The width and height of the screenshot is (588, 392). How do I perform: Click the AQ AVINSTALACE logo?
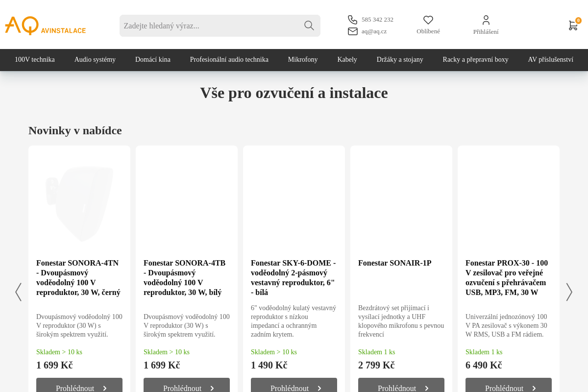45,25
